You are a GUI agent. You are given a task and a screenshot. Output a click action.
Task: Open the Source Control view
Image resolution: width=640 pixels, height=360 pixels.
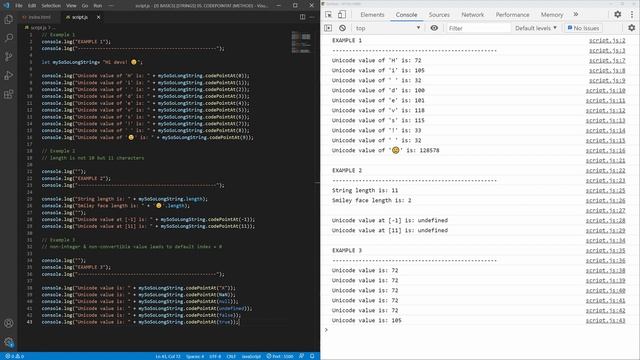pyautogui.click(x=9, y=57)
